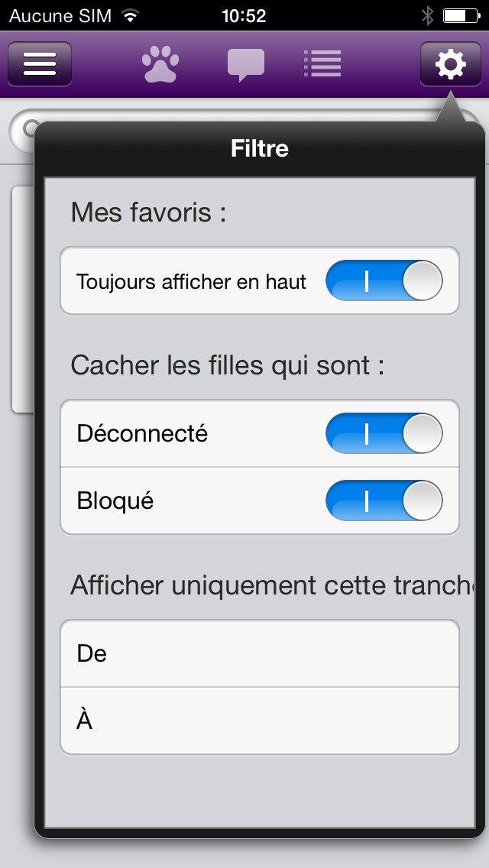Tap the 10:52 clock in status bar
Viewport: 489px width, 868px height.
pos(244,15)
